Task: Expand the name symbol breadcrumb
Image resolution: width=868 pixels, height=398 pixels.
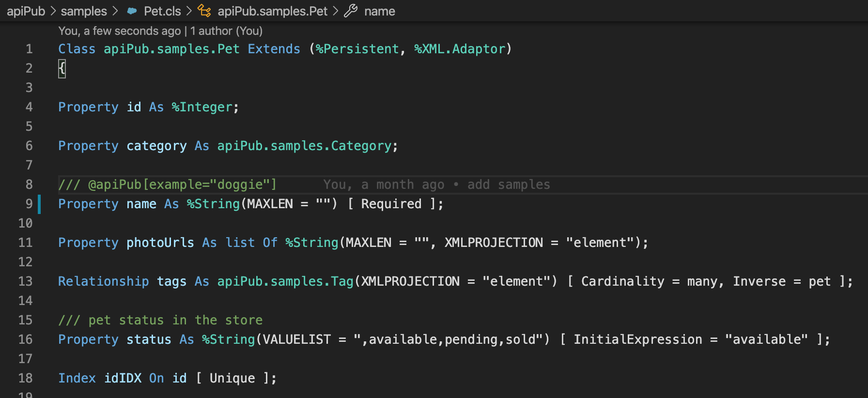Action: pos(379,11)
